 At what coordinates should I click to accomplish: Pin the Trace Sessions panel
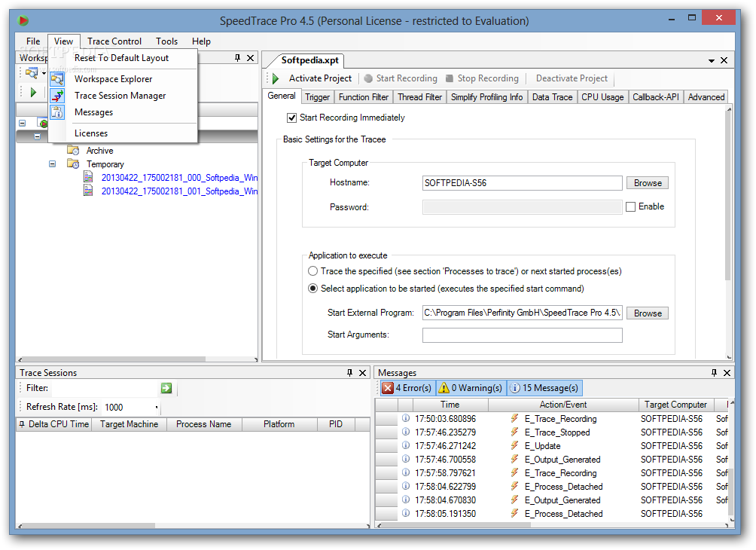point(349,372)
